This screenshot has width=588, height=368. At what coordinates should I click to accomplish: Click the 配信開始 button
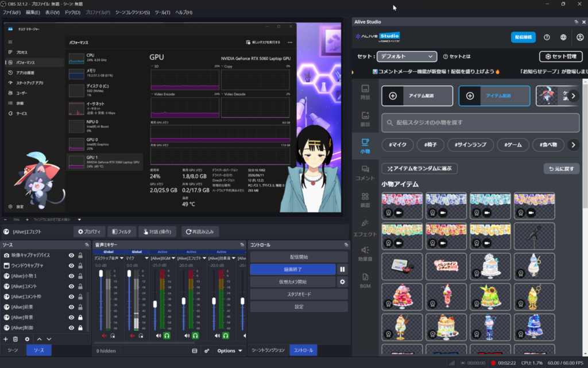[x=299, y=257]
